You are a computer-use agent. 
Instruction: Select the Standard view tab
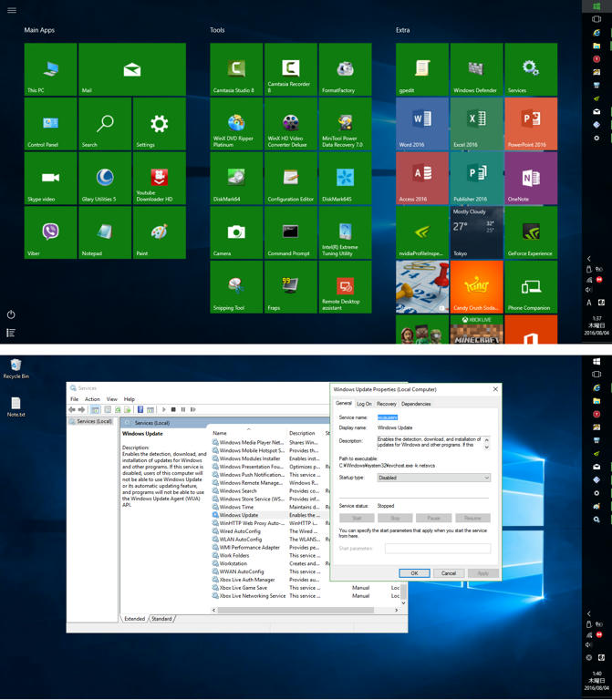pos(161,619)
